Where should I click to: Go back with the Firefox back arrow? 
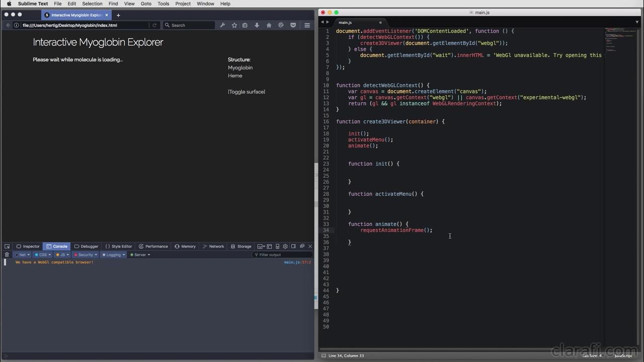8,25
